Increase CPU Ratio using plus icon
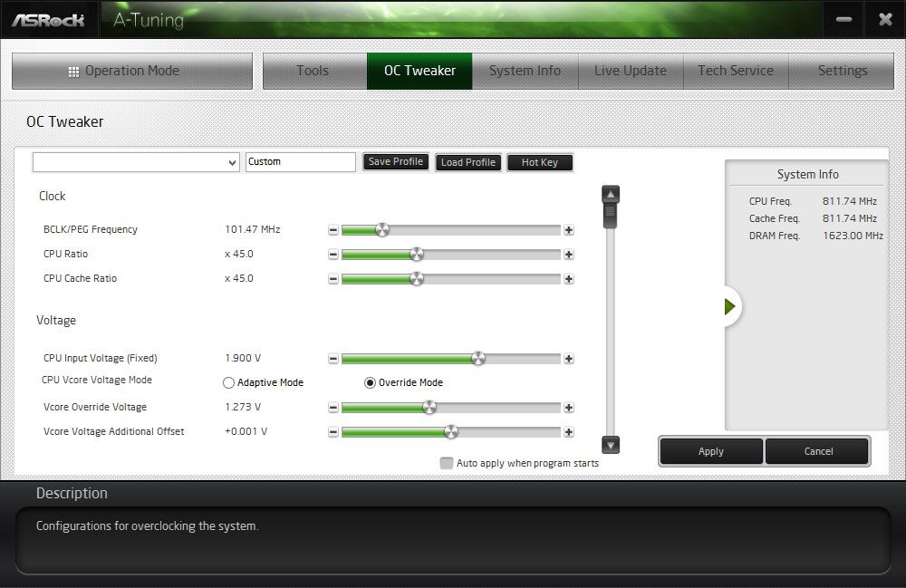Screen dimensions: 906x588 pyautogui.click(x=569, y=255)
